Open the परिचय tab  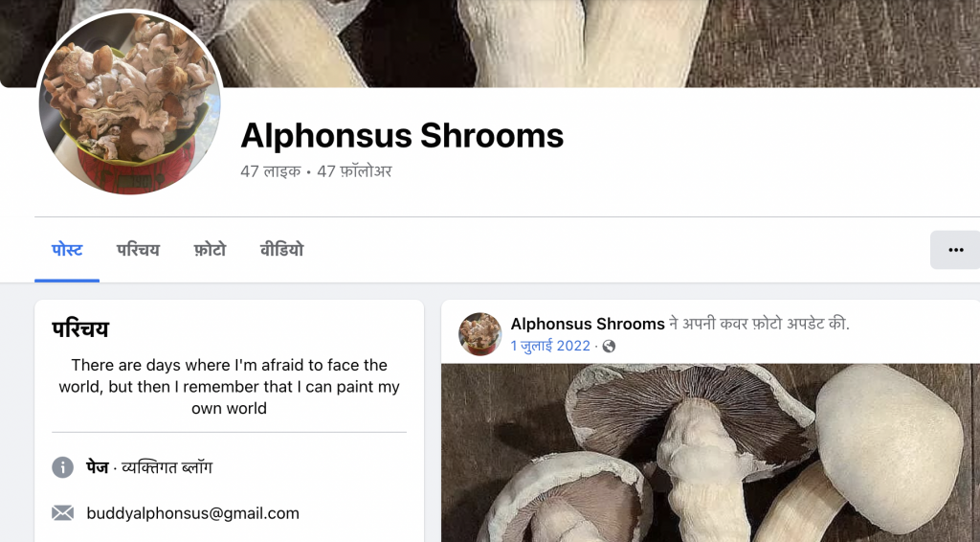[x=138, y=250]
